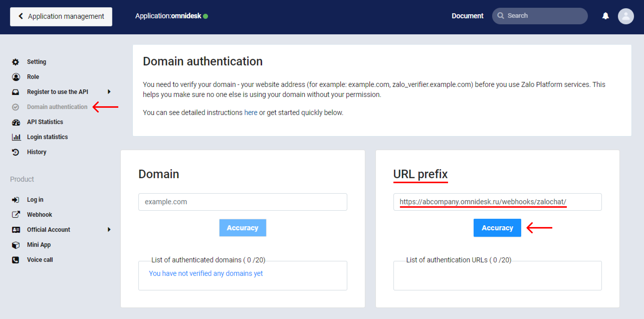
Task: Open the user profile avatar
Action: tap(626, 16)
